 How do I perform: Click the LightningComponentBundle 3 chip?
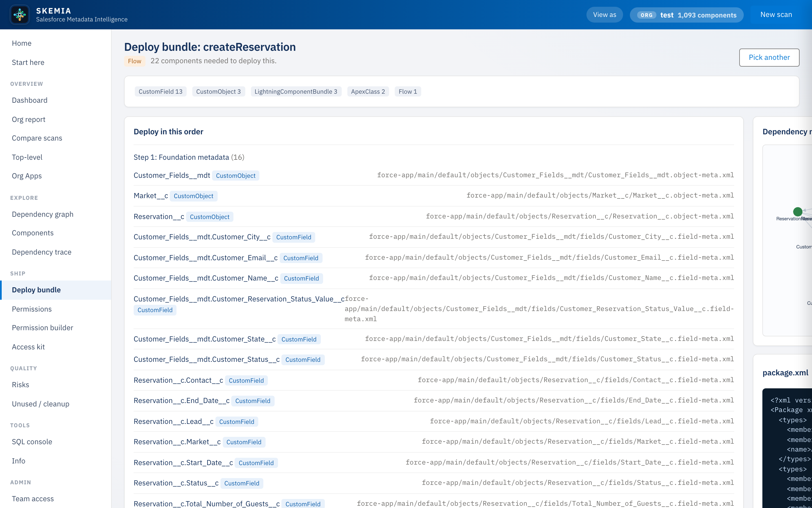click(x=296, y=91)
